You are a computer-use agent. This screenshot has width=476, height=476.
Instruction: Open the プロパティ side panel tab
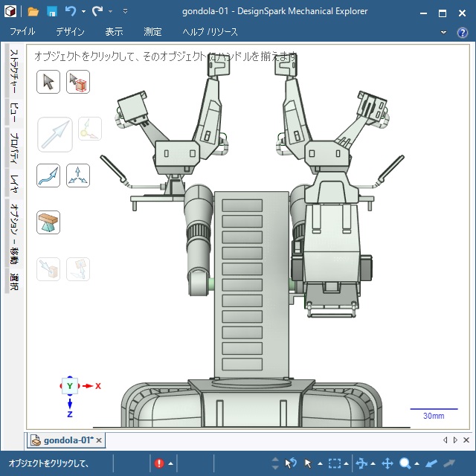click(14, 147)
